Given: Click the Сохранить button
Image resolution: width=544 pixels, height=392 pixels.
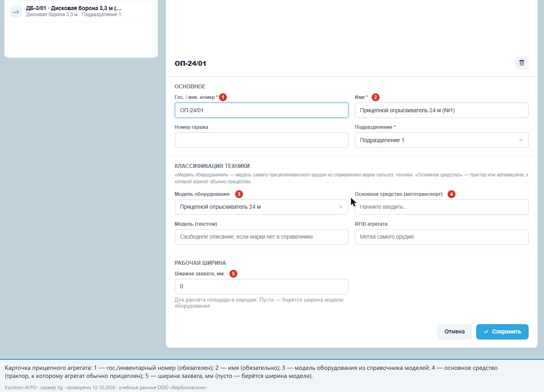Looking at the screenshot, I should tap(502, 332).
